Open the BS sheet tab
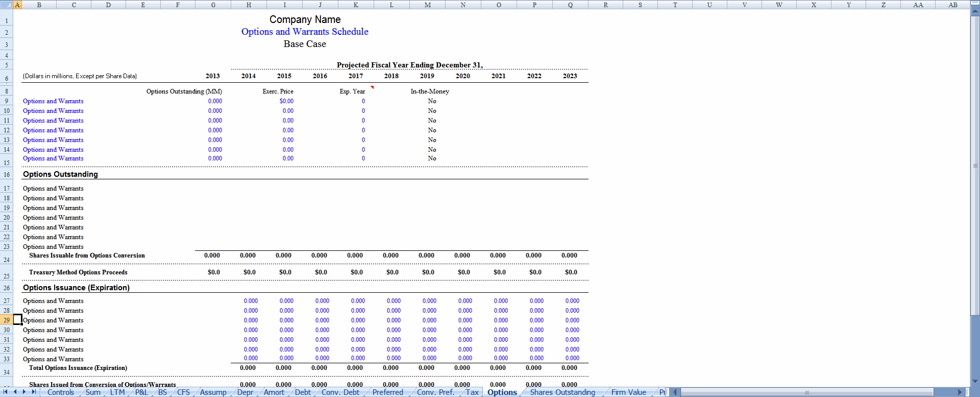The width and height of the screenshot is (980, 397). pyautogui.click(x=162, y=392)
